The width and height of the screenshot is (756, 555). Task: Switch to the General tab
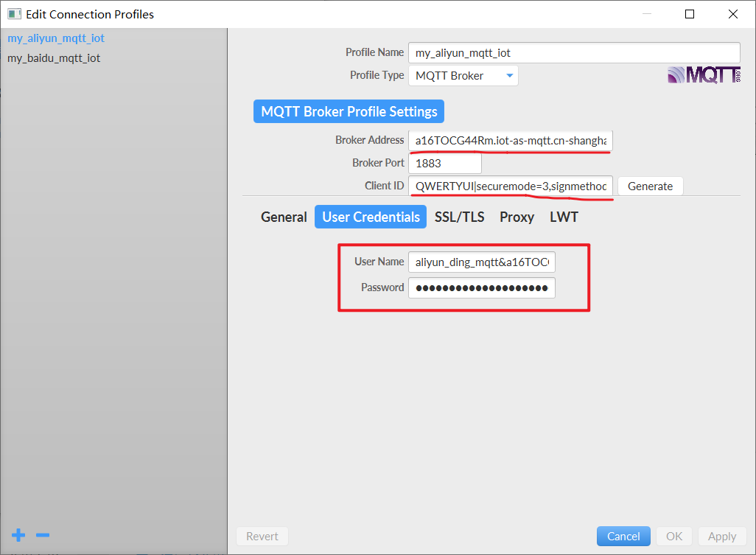tap(284, 217)
